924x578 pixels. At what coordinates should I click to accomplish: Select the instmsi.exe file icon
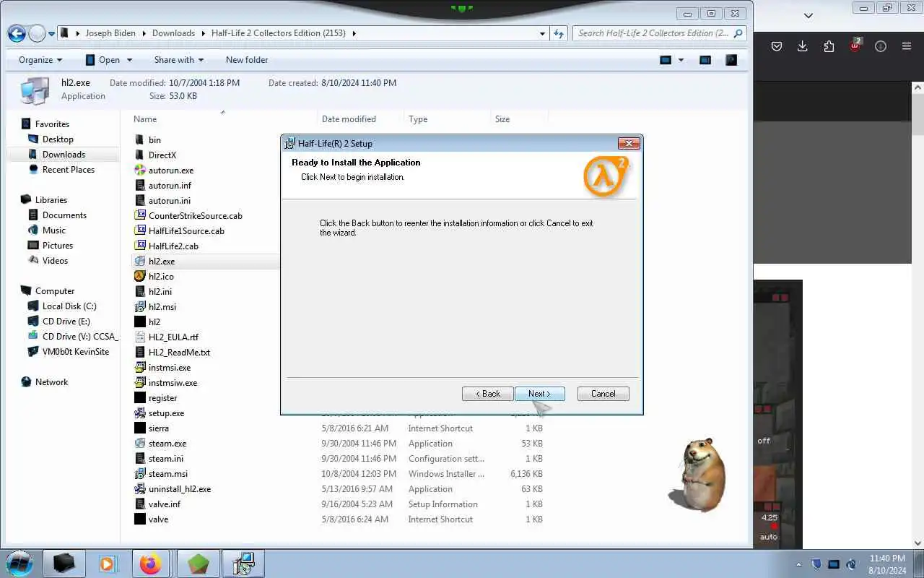140,367
